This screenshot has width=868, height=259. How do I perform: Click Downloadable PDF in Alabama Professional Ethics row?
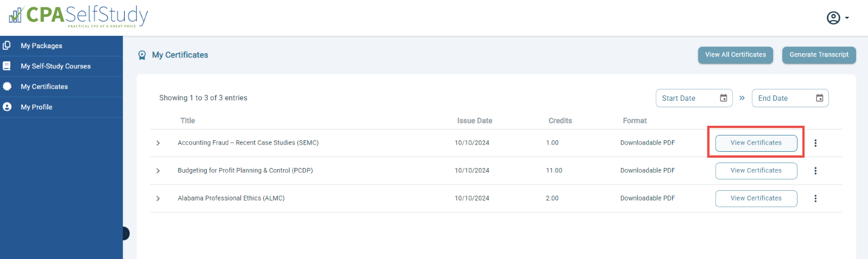coord(648,198)
